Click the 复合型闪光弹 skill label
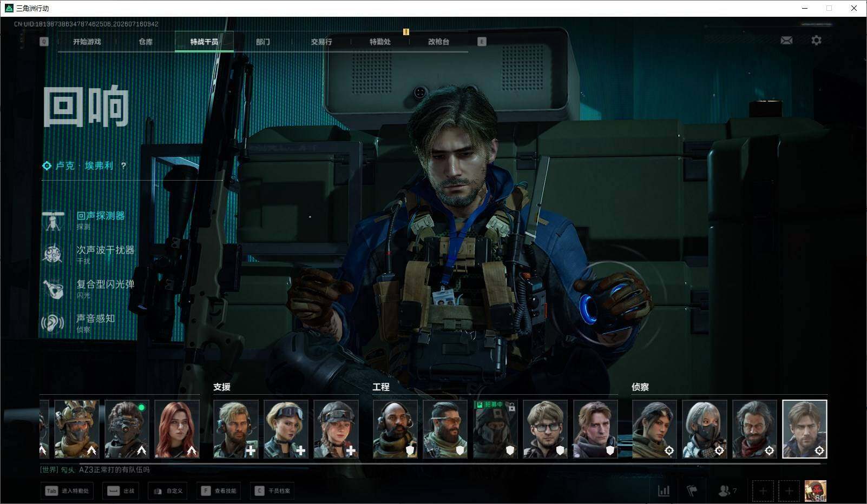Screen dimensions: 867x504 click(105, 284)
